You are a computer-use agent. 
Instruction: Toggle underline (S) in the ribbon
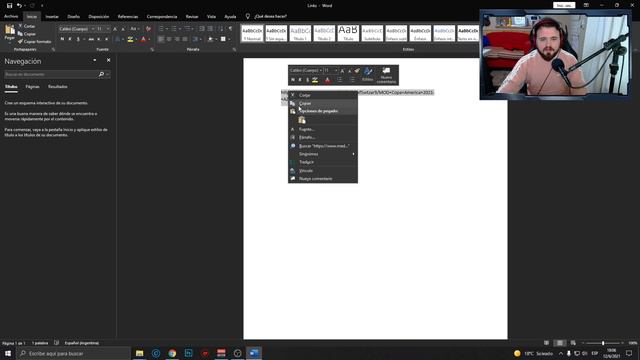click(x=78, y=39)
